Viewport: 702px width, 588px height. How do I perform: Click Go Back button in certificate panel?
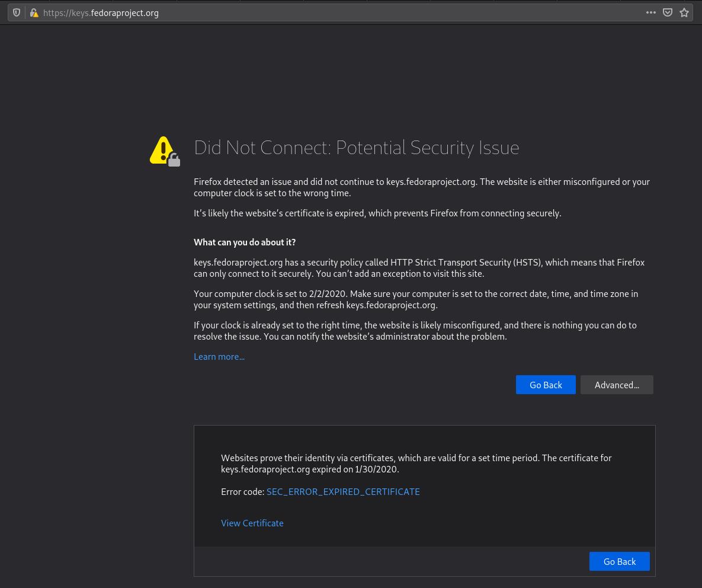pos(620,561)
